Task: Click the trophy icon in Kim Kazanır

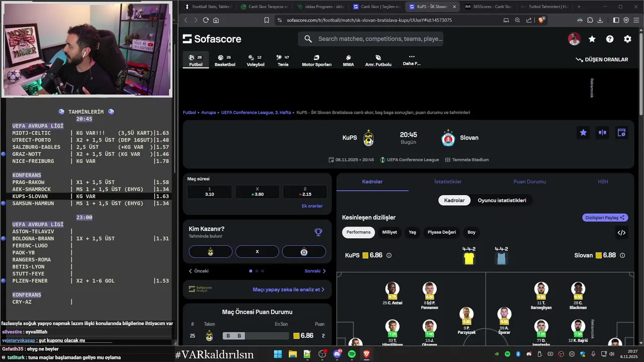Action: 318,232
